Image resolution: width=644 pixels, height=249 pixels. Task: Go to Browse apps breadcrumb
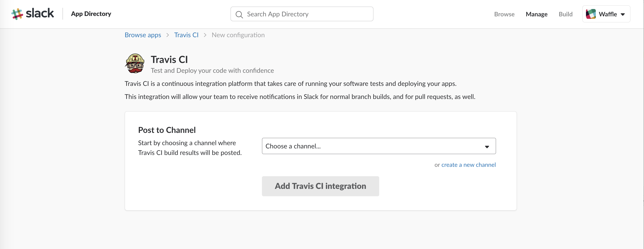(x=143, y=35)
